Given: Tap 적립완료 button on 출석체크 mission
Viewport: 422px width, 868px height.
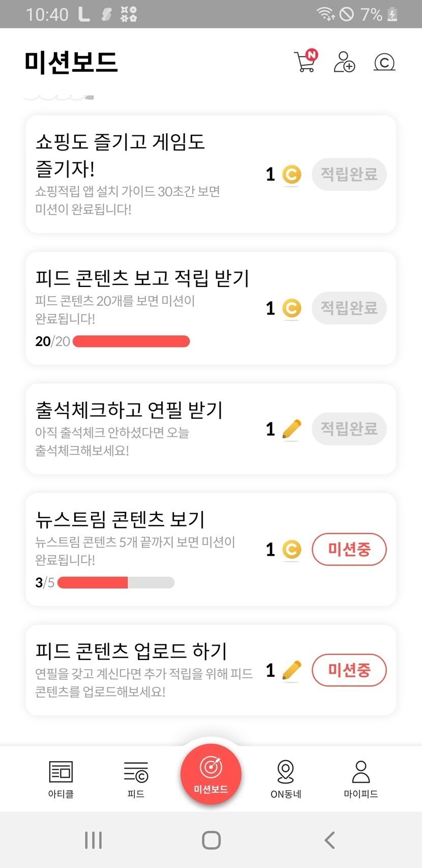Looking at the screenshot, I should coord(349,429).
